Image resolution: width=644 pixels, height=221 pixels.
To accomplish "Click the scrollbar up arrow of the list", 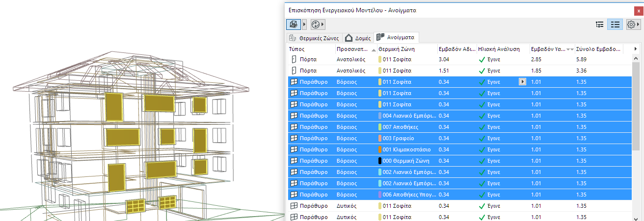I will click(x=636, y=59).
